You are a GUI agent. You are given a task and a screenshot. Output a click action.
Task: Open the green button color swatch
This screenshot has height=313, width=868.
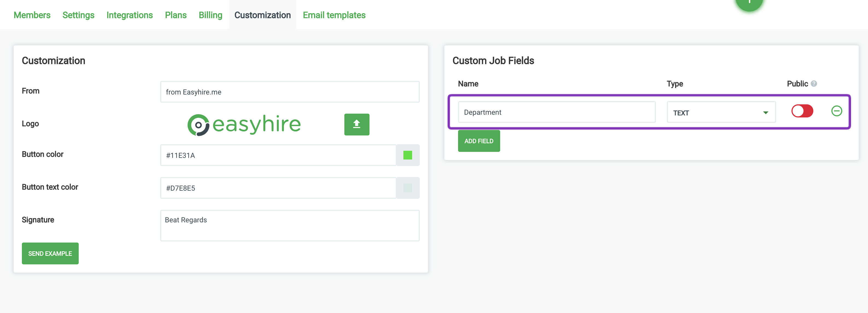pos(407,155)
